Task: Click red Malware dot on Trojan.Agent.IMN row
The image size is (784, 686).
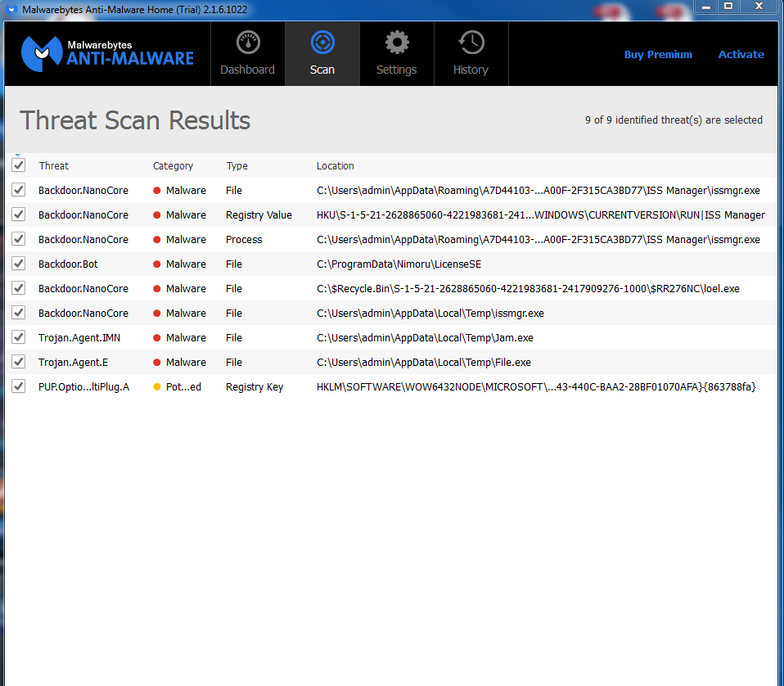Action: point(156,338)
